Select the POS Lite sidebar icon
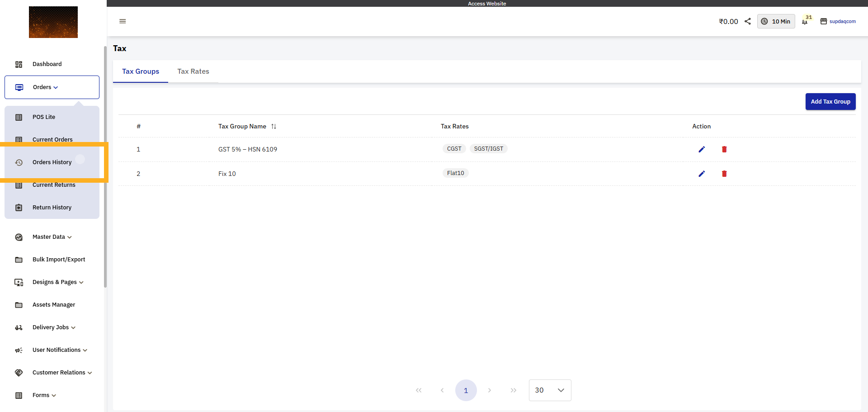The height and width of the screenshot is (412, 868). coord(19,117)
